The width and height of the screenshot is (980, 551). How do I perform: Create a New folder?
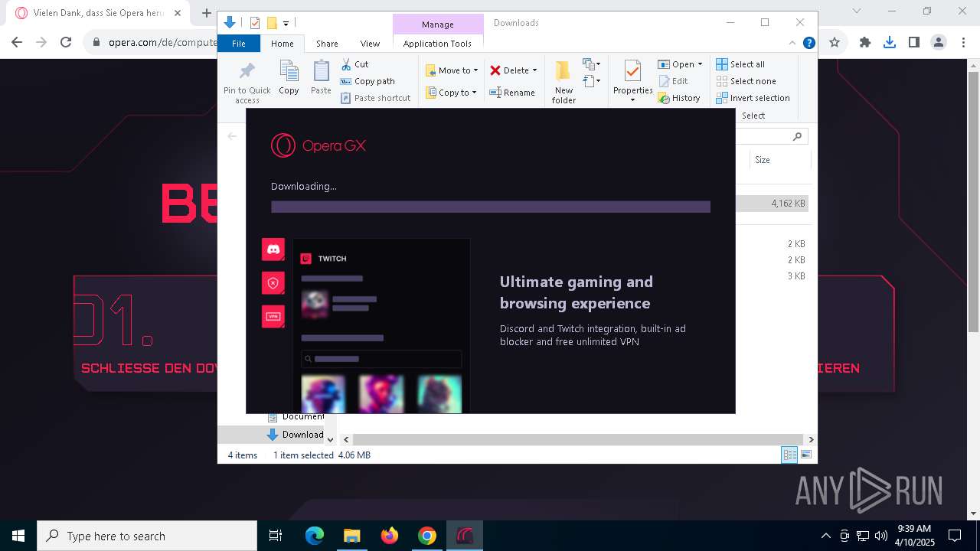pyautogui.click(x=563, y=82)
